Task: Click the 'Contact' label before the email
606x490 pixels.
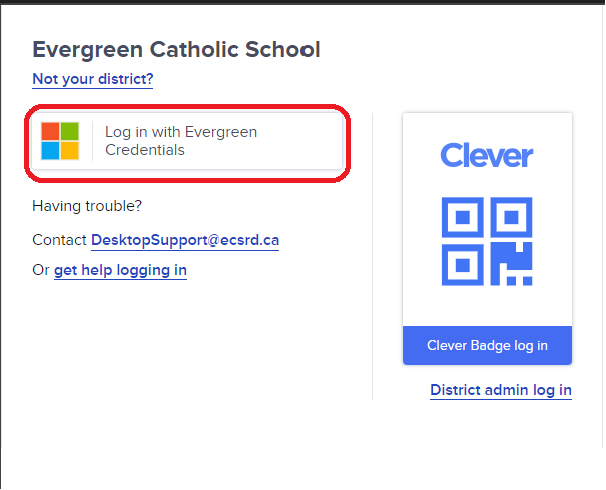Action: (x=59, y=240)
